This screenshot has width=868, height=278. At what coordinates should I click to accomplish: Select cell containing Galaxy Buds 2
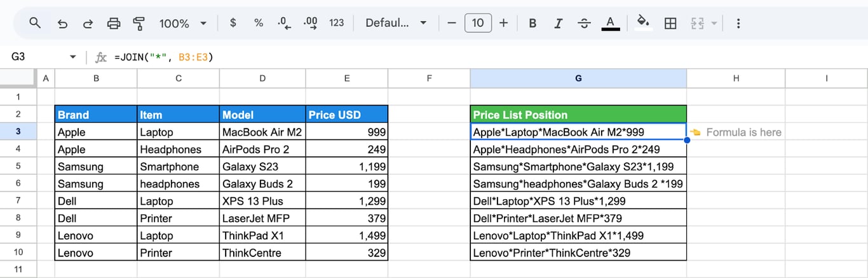[262, 183]
